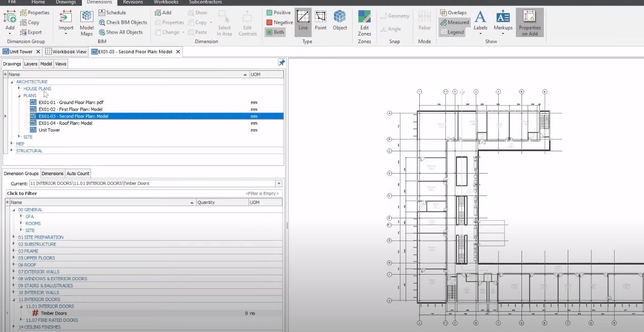
Task: Expand the HOUSE PLANS node
Action: [x=19, y=88]
